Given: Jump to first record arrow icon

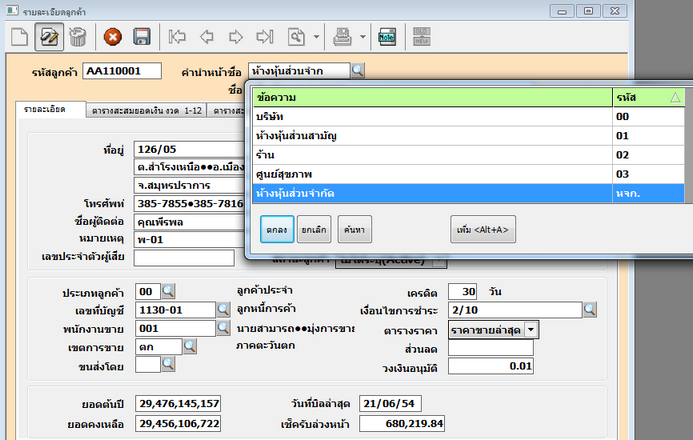Looking at the screenshot, I should pyautogui.click(x=179, y=38).
